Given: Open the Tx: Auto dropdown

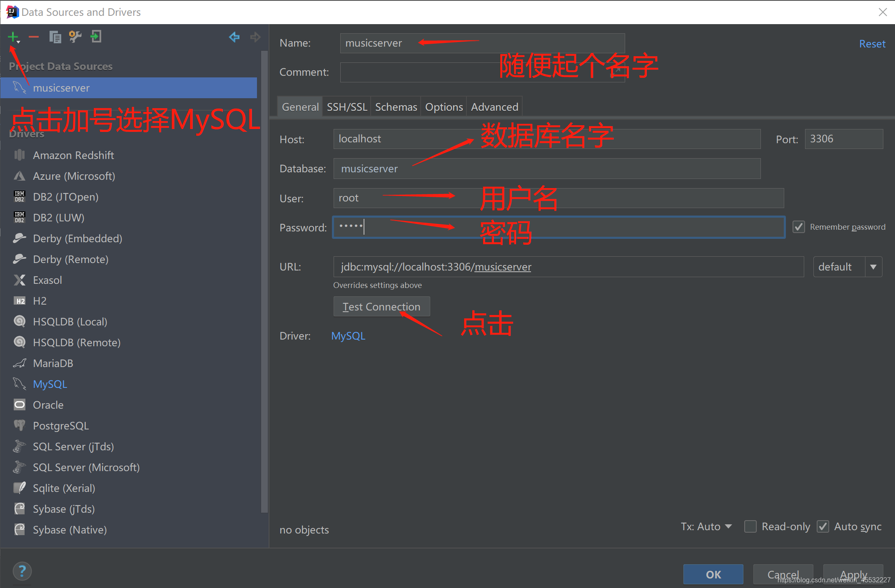Looking at the screenshot, I should pyautogui.click(x=706, y=526).
